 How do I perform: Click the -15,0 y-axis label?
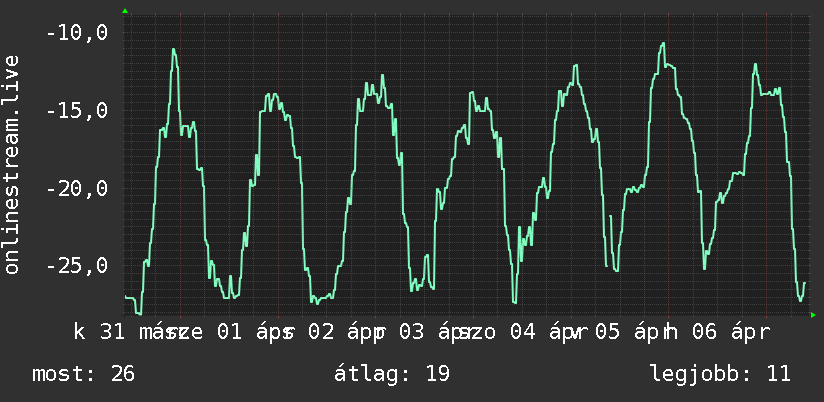pyautogui.click(x=77, y=111)
